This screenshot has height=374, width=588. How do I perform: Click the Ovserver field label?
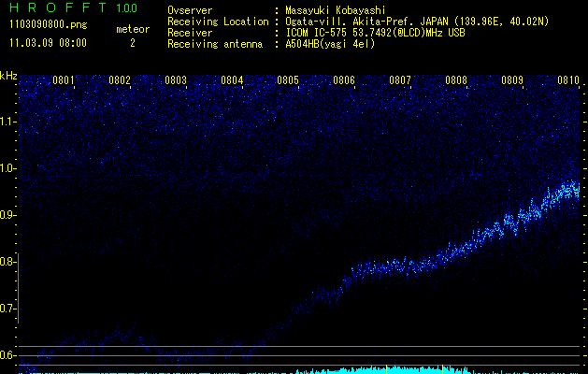coord(190,10)
